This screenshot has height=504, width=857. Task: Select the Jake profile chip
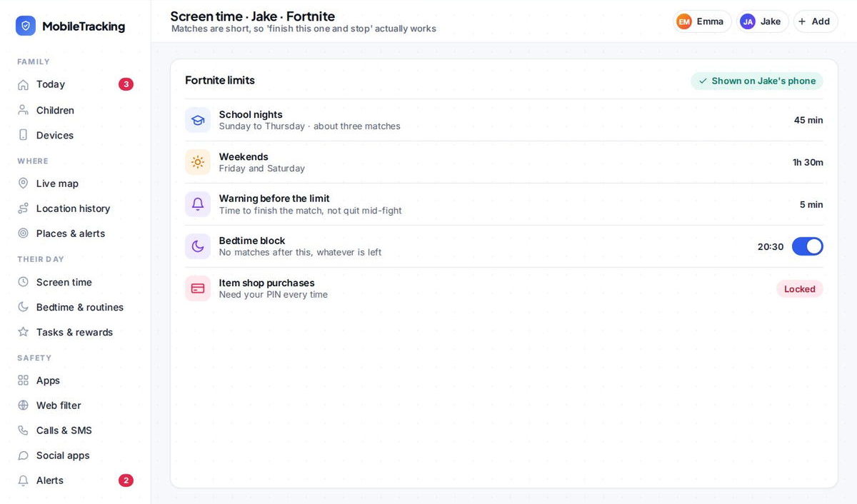(x=763, y=21)
